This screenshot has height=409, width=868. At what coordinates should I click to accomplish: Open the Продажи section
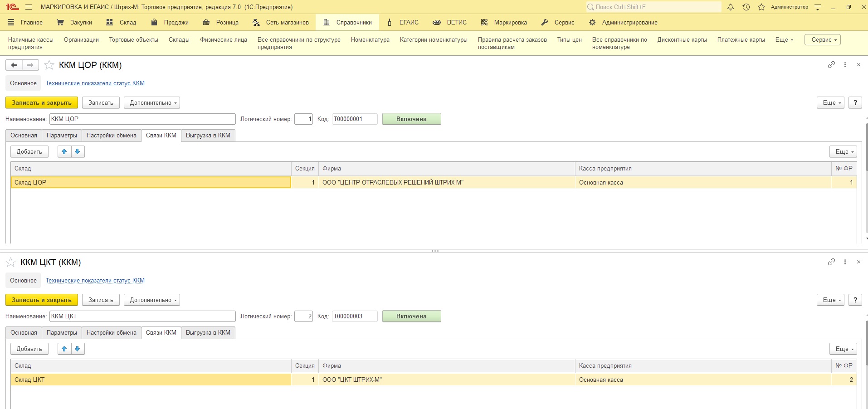(170, 23)
